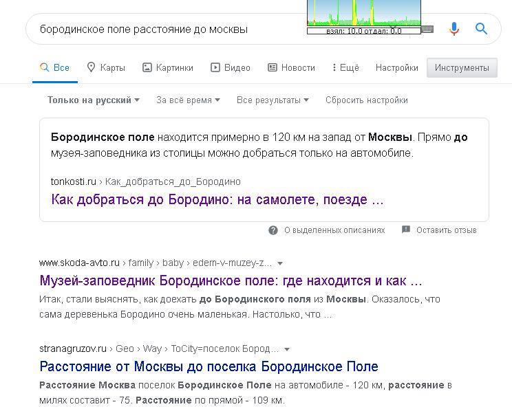
Task: Open the За всё время time filter
Action: pyautogui.click(x=188, y=100)
